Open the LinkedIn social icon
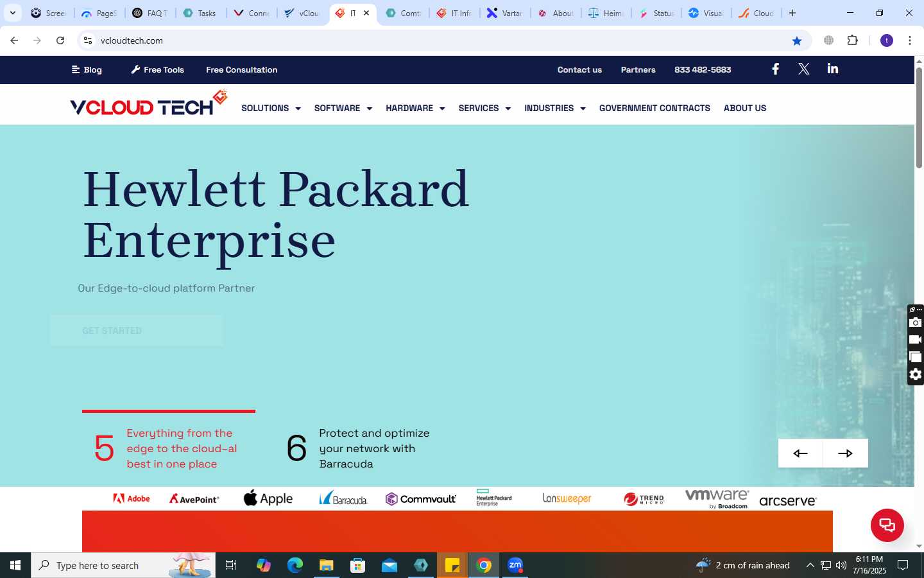The image size is (924, 578). pyautogui.click(x=833, y=69)
